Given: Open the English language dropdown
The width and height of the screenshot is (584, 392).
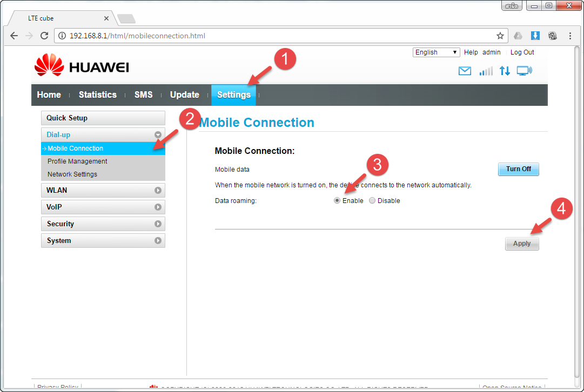Looking at the screenshot, I should pyautogui.click(x=436, y=52).
